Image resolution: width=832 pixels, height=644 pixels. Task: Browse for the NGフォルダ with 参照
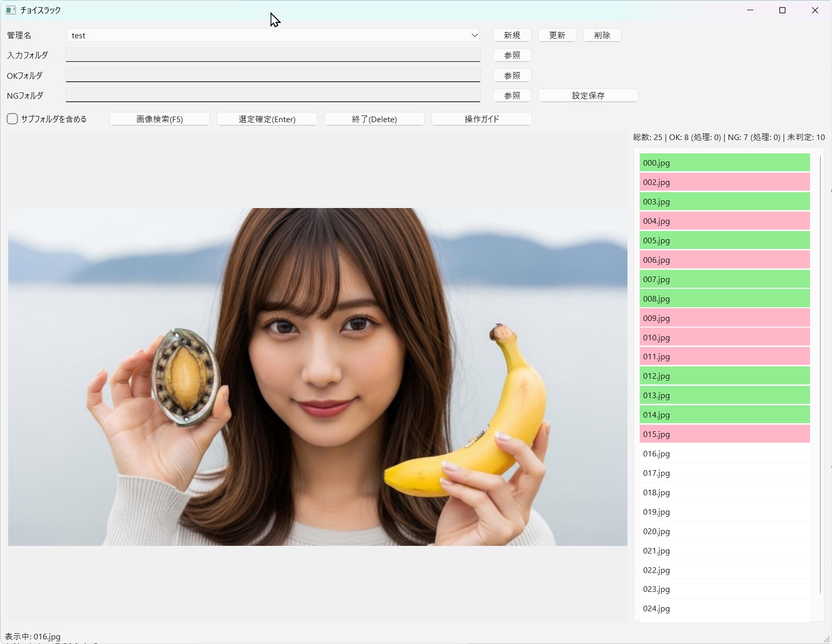tap(512, 96)
